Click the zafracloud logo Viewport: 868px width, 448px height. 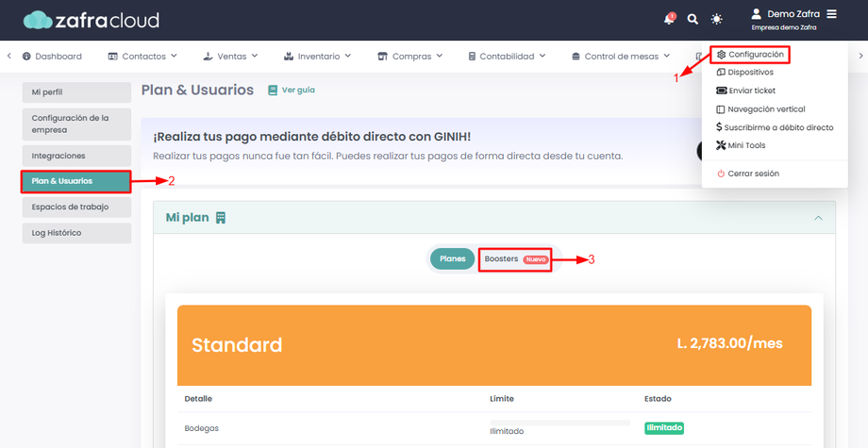92,20
